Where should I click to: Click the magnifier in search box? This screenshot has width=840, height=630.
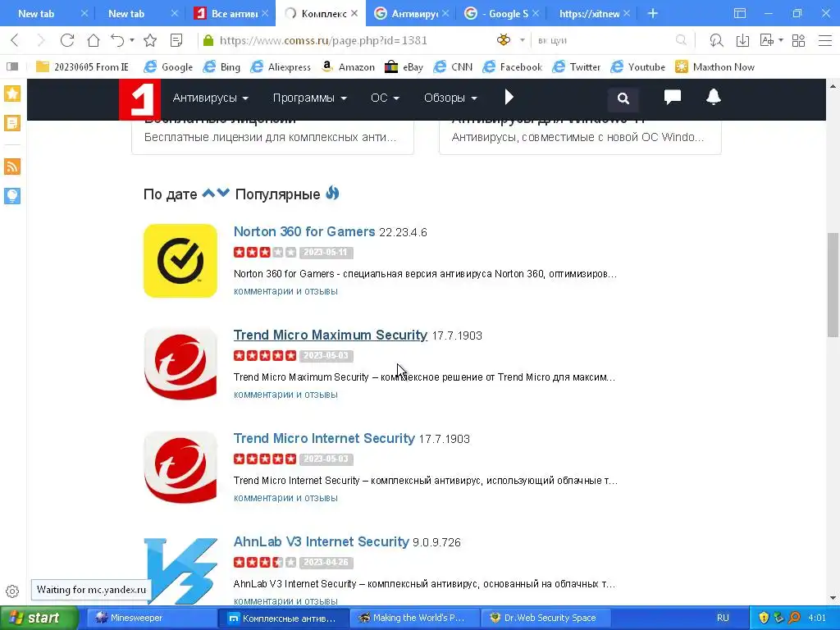tap(681, 40)
